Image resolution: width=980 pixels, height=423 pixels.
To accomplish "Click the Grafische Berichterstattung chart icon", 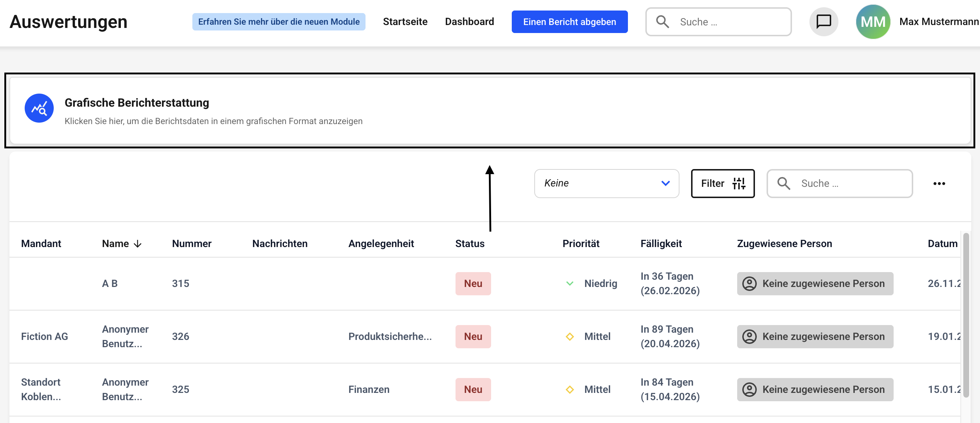I will pyautogui.click(x=39, y=108).
